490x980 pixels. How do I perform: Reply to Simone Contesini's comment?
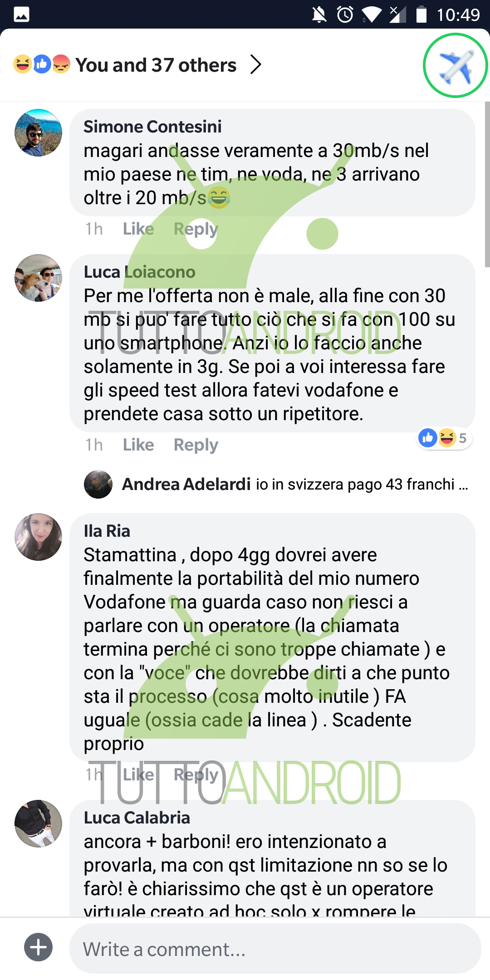tap(196, 229)
